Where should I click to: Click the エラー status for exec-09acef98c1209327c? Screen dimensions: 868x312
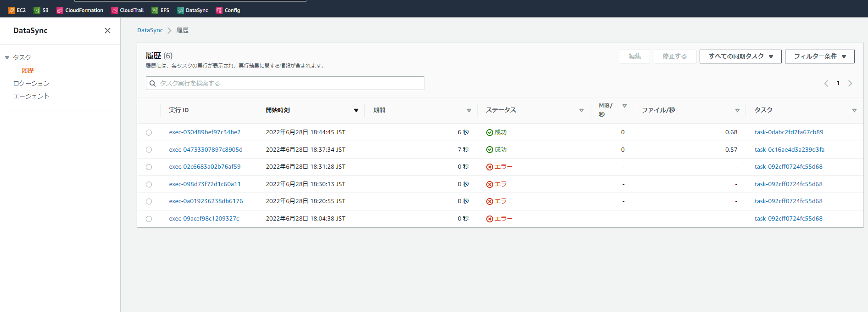tap(499, 218)
